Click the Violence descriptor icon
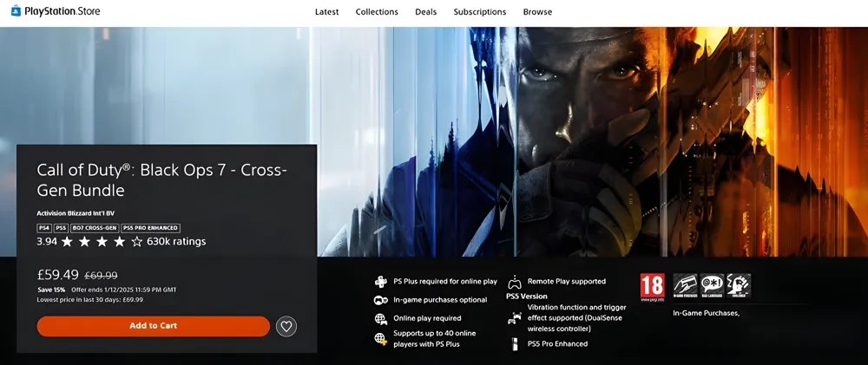Viewport: 868px width, 365px height. 740,286
